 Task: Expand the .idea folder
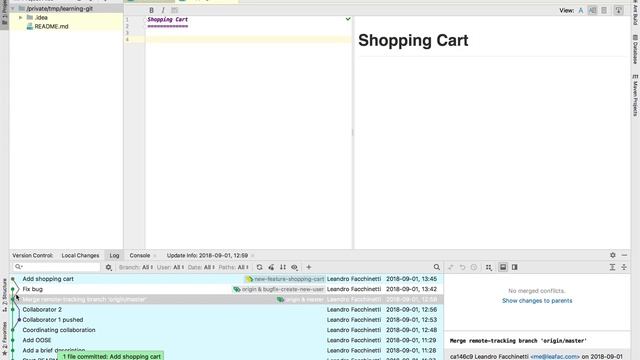click(20, 18)
